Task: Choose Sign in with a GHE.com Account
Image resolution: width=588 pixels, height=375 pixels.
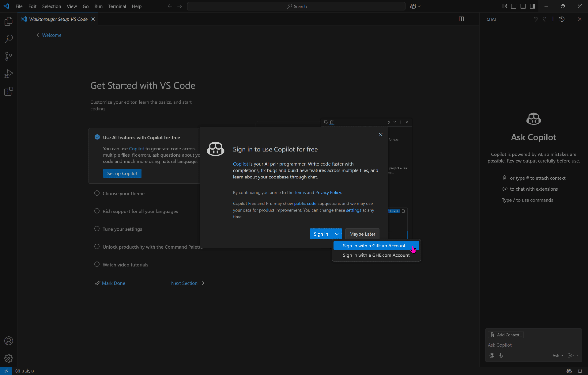Action: point(376,255)
